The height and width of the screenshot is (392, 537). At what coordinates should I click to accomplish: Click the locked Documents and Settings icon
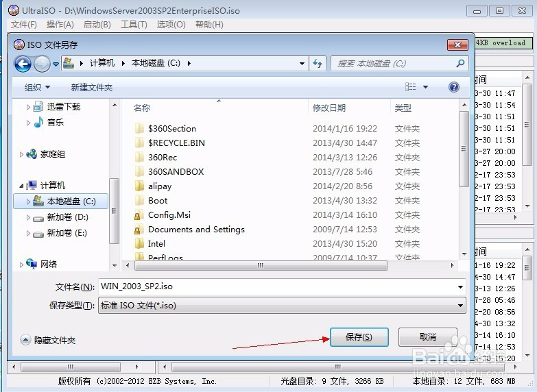(x=139, y=230)
